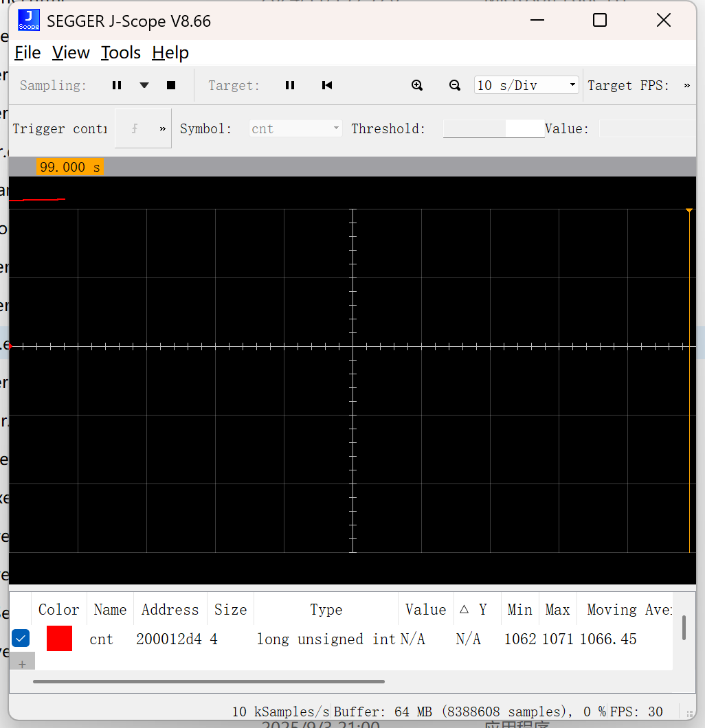Click the Address column header
705x728 pixels.
tap(170, 610)
